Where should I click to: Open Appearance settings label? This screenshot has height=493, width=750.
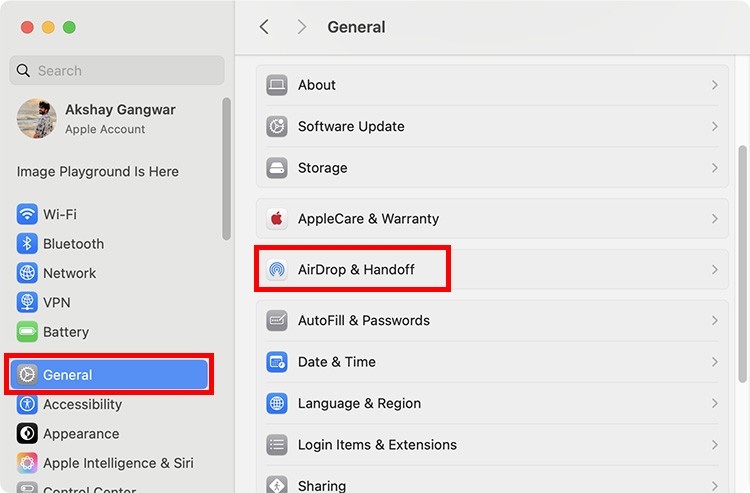[81, 434]
